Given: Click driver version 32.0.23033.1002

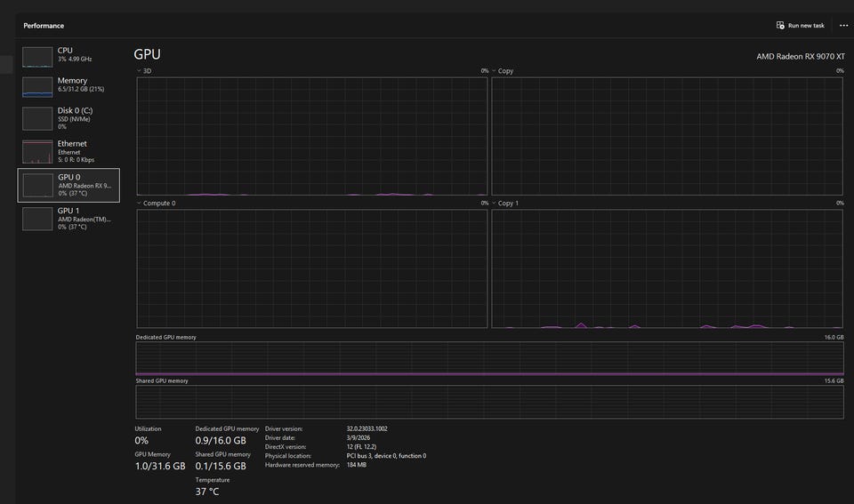Looking at the screenshot, I should 367,429.
